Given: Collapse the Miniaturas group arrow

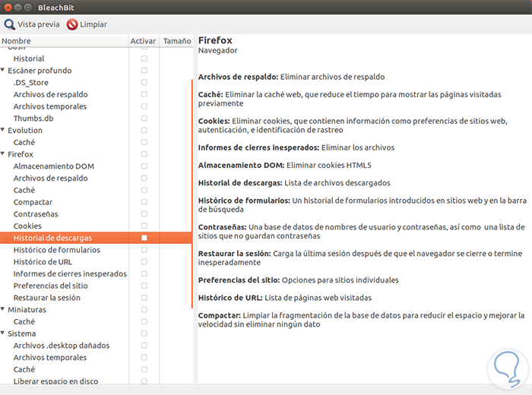Looking at the screenshot, I should [x=3, y=309].
